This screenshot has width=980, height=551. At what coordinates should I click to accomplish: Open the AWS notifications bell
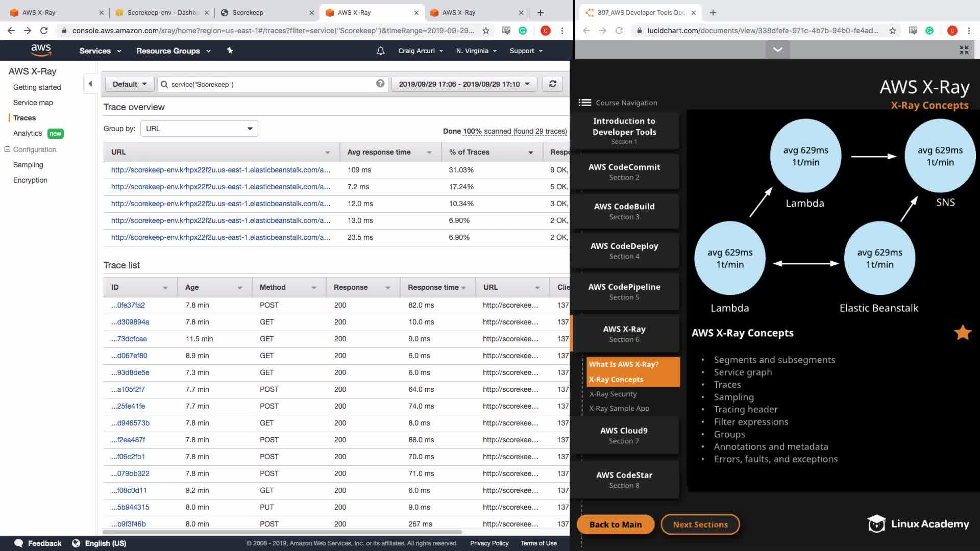tap(380, 51)
